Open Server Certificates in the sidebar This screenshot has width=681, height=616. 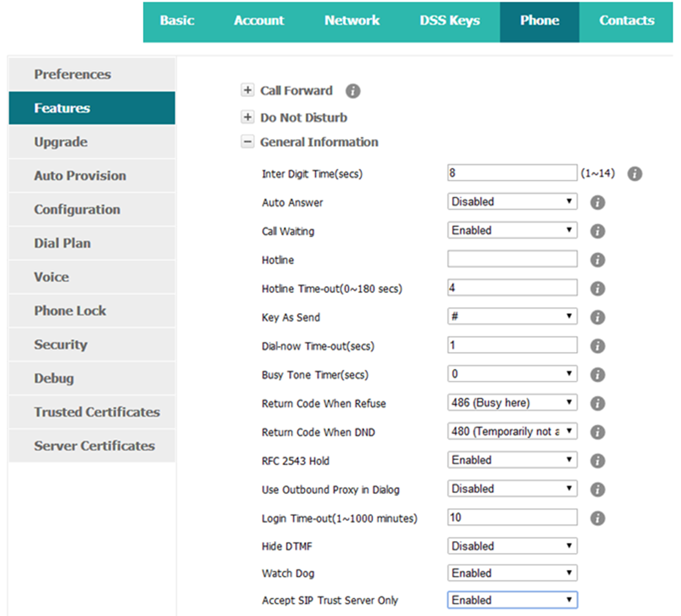coord(92,446)
